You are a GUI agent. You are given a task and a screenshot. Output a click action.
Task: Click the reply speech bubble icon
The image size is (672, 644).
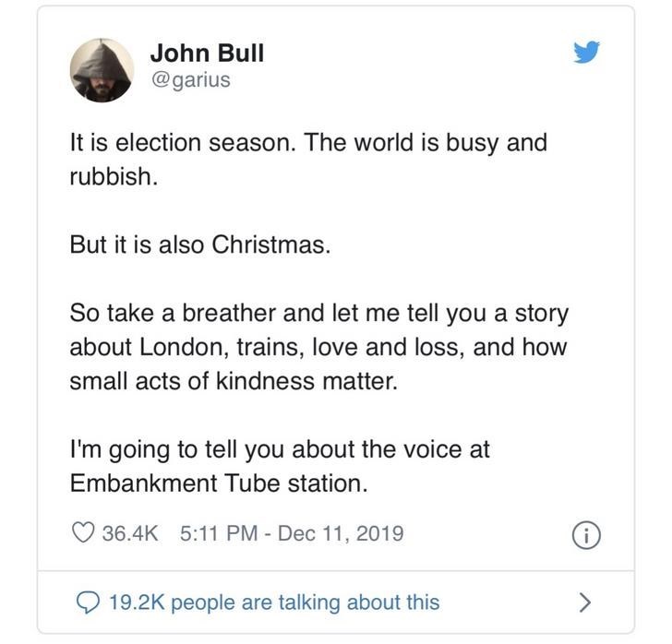(x=87, y=602)
